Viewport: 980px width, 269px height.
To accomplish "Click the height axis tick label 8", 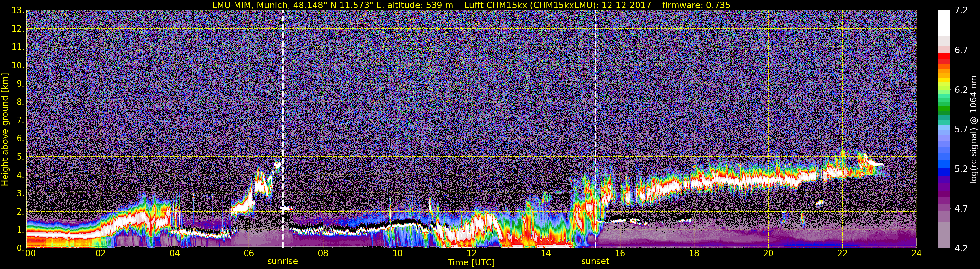I will 20,102.
